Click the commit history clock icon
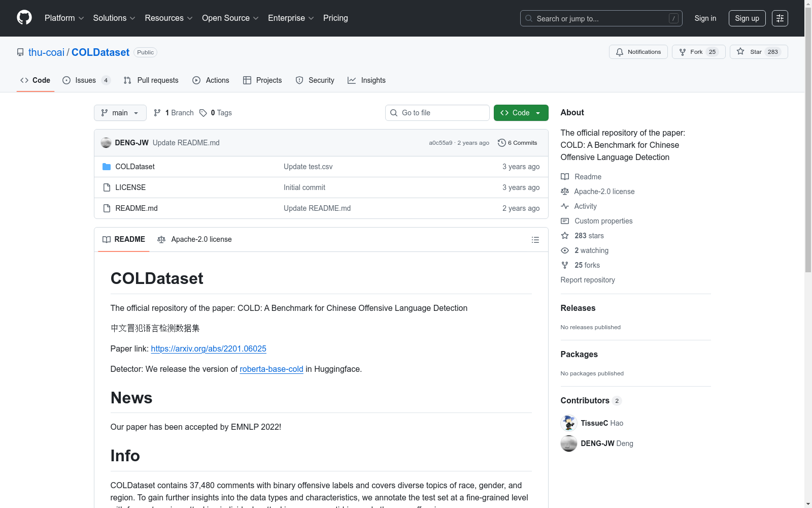 (x=502, y=143)
